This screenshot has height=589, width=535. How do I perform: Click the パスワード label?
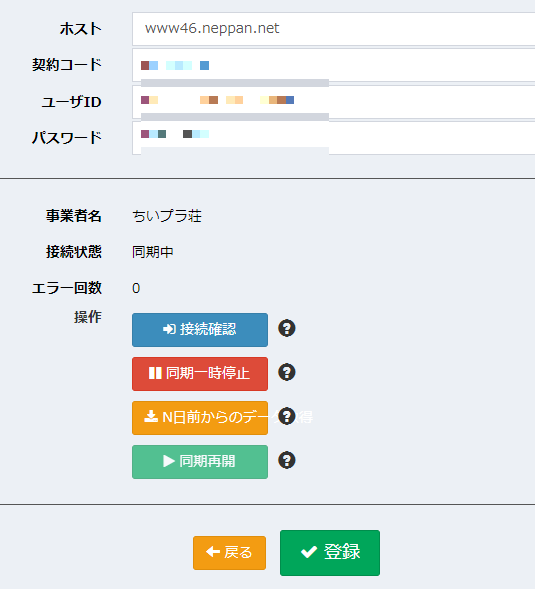click(x=67, y=137)
